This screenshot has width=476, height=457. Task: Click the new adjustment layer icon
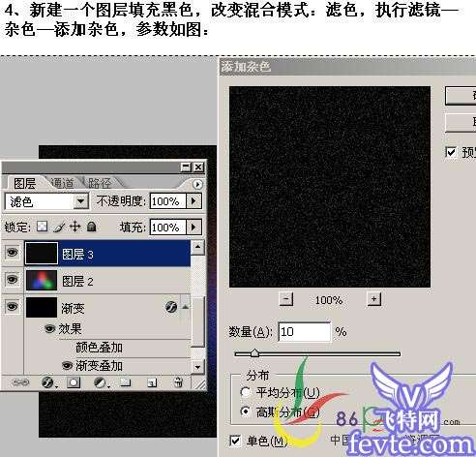coord(100,382)
